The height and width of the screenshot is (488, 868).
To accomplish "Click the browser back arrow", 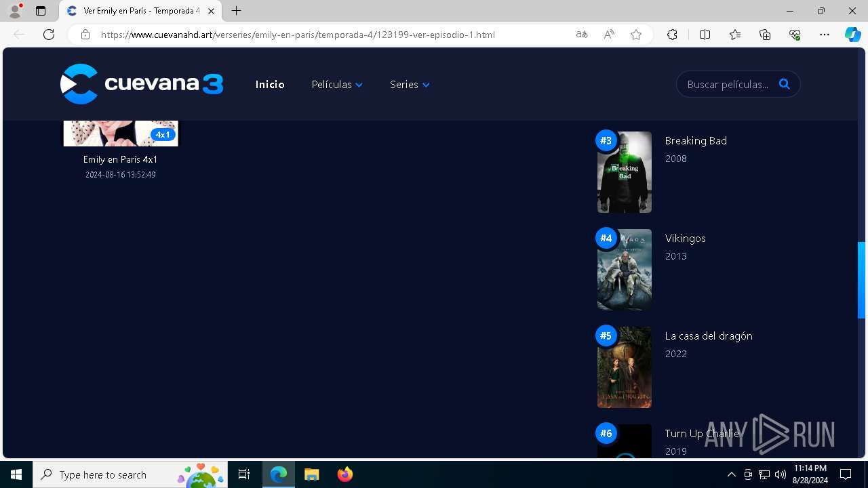I will click(19, 35).
